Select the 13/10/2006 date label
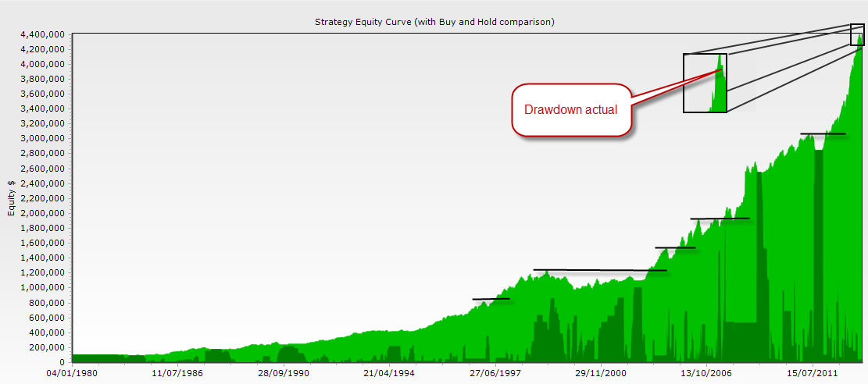The height and width of the screenshot is (384, 868). pos(706,374)
